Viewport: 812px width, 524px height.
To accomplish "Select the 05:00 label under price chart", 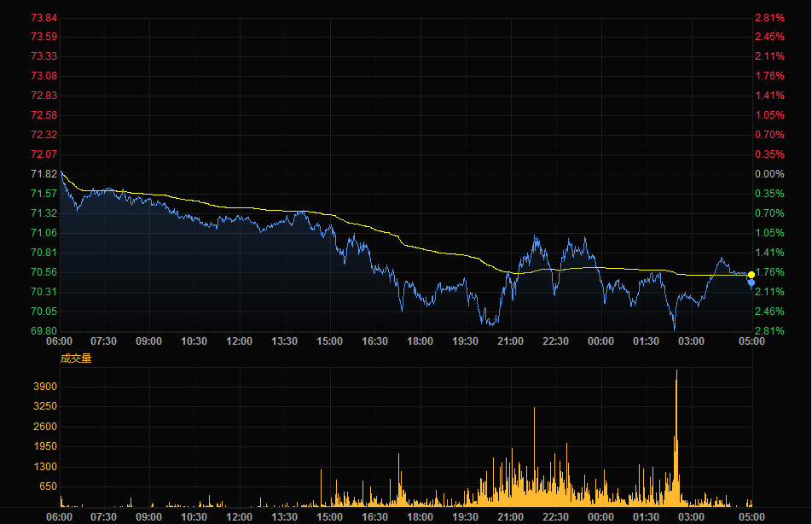I will [x=751, y=341].
